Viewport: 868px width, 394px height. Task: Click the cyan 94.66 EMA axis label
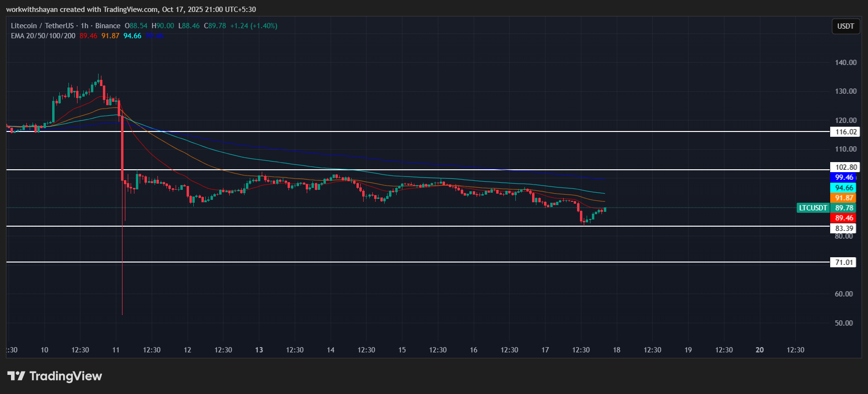coord(844,188)
